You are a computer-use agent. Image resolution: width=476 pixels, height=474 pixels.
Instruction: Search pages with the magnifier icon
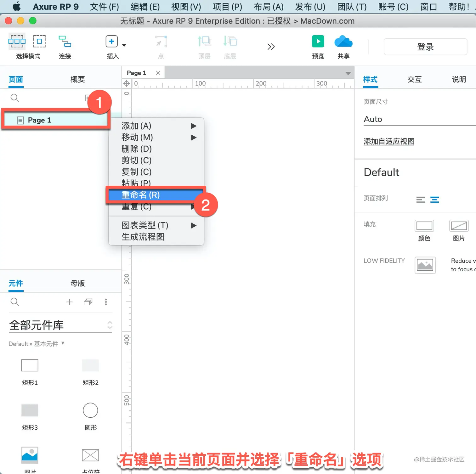14,98
